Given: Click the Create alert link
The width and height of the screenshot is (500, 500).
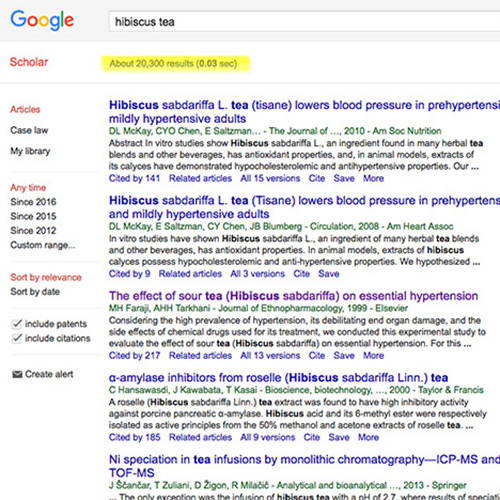Looking at the screenshot, I should click(x=49, y=374).
